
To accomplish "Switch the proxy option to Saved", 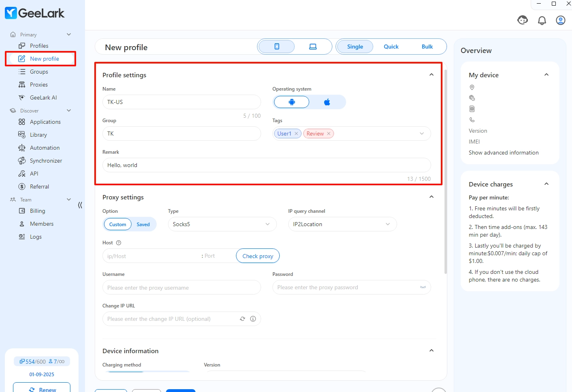I will pyautogui.click(x=143, y=225).
